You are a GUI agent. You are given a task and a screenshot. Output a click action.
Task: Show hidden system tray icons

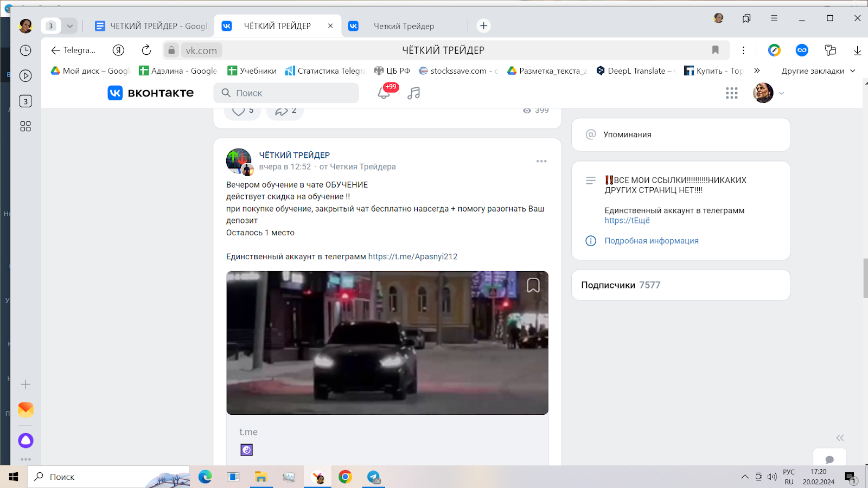click(745, 477)
